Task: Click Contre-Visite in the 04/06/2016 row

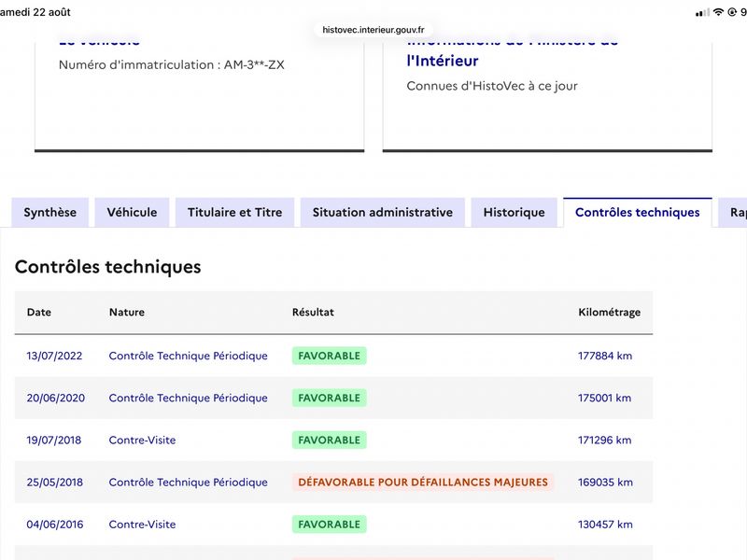Action: point(142,525)
